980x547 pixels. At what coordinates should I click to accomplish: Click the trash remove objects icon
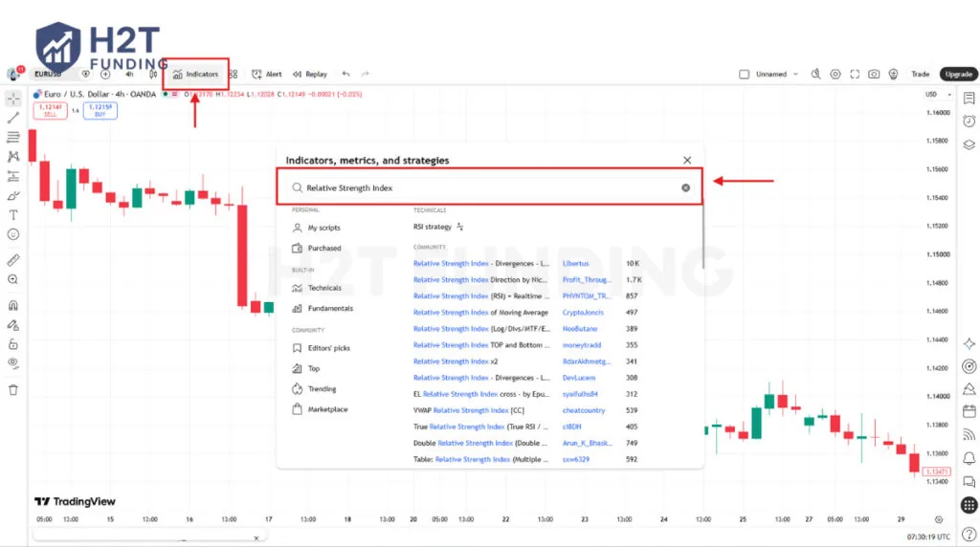[x=13, y=390]
